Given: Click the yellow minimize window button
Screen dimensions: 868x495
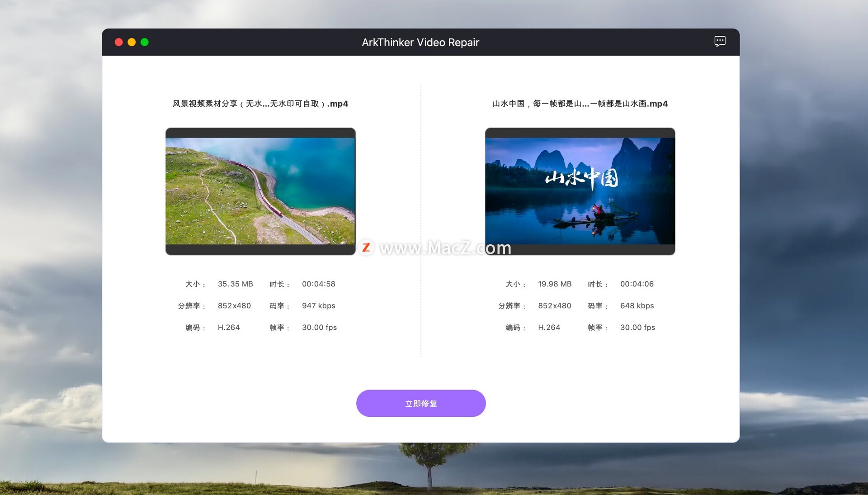Looking at the screenshot, I should coord(132,42).
